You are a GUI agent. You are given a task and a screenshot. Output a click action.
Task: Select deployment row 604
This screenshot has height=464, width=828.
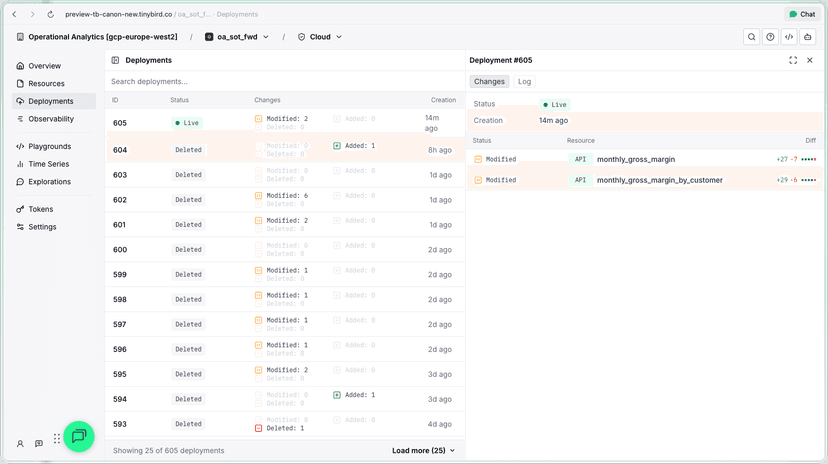[x=285, y=150]
